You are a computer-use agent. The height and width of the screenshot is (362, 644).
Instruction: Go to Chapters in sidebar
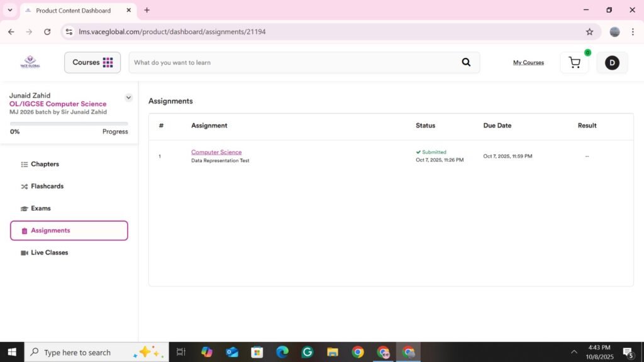(45, 164)
